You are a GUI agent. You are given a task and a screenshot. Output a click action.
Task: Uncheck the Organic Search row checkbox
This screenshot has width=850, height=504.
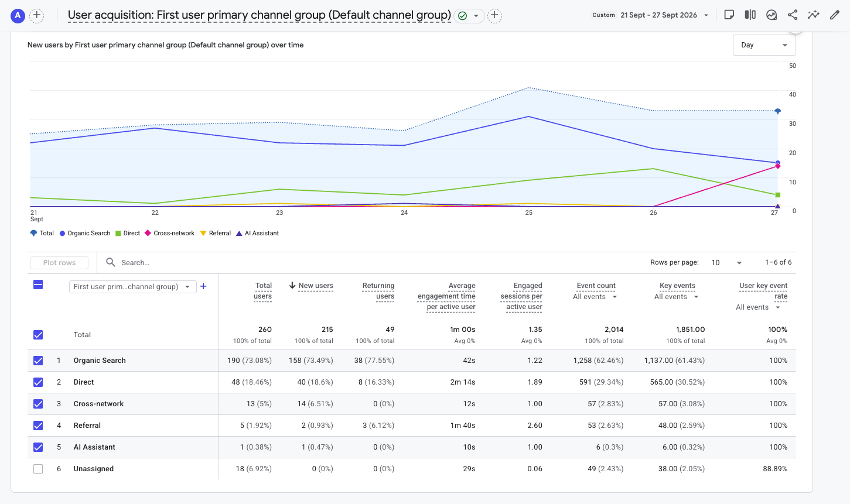tap(38, 361)
